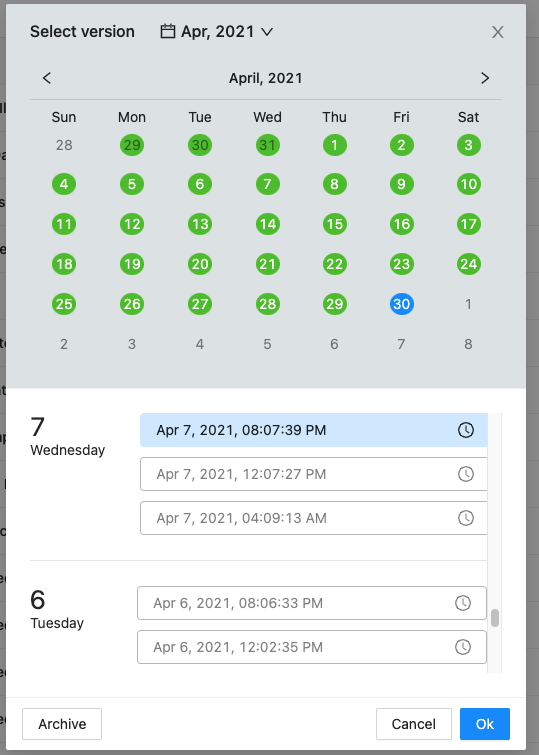Confirm selection with the Ok button
539x755 pixels.
pyautogui.click(x=485, y=724)
